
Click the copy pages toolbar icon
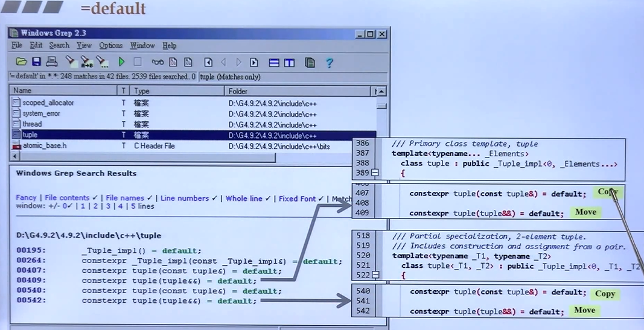[310, 62]
